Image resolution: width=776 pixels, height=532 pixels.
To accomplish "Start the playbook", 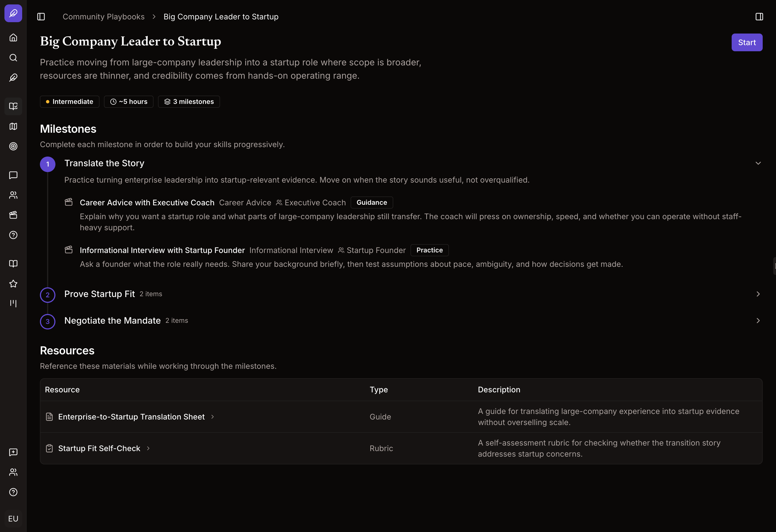I will pos(747,42).
